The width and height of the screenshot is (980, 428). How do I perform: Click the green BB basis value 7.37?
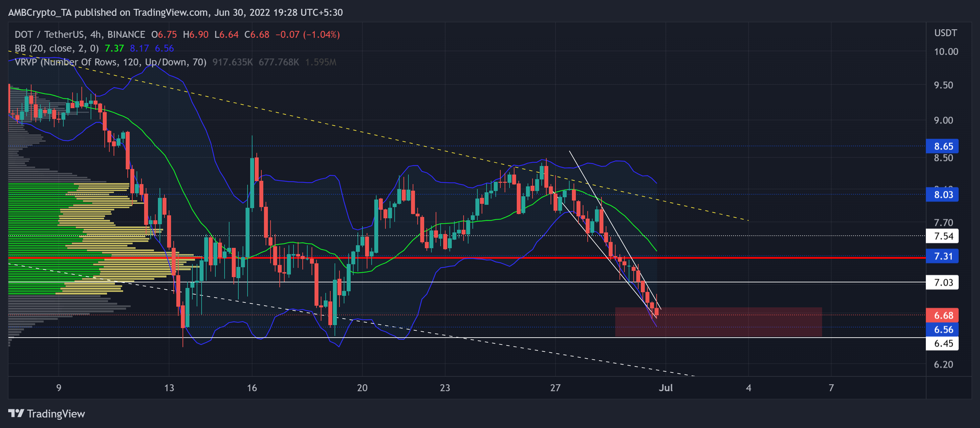(x=114, y=48)
